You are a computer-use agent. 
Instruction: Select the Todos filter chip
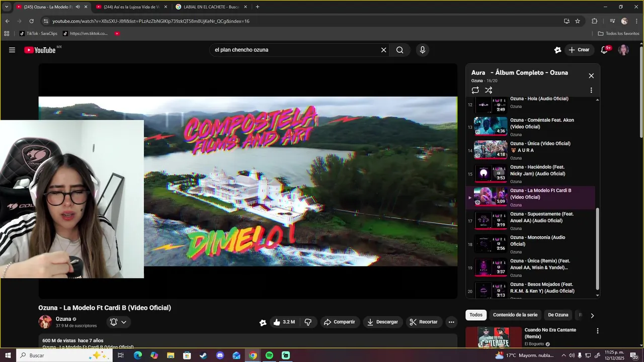pyautogui.click(x=476, y=315)
